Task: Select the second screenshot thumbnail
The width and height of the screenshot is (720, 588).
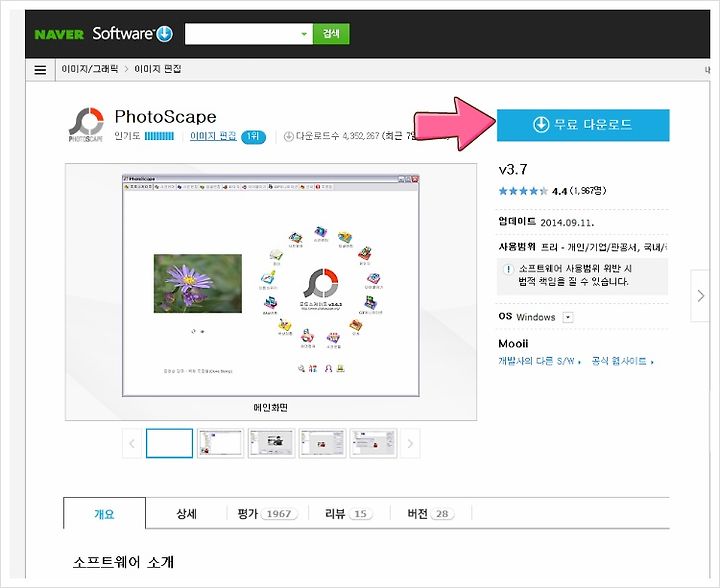Action: [x=220, y=443]
